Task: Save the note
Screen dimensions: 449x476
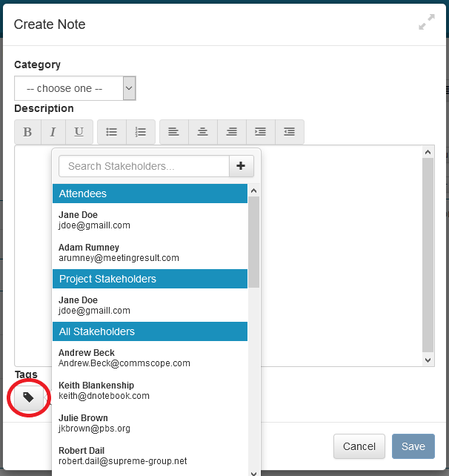Action: [413, 446]
